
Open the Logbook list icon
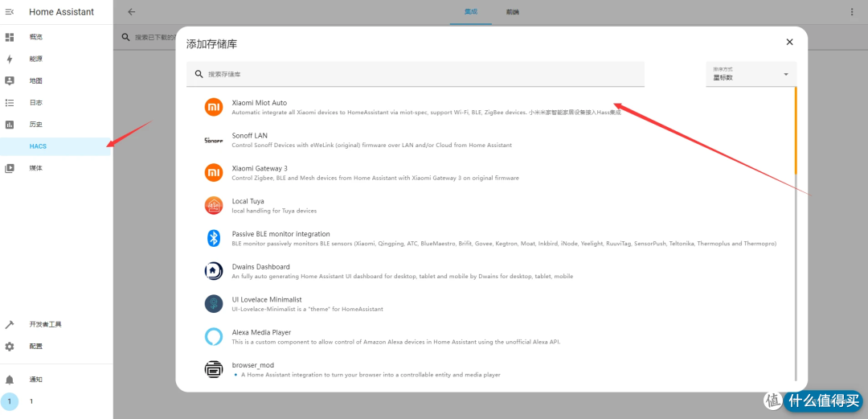[10, 102]
